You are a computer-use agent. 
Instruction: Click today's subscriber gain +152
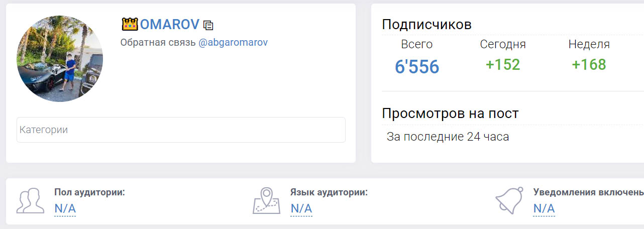[x=503, y=65]
